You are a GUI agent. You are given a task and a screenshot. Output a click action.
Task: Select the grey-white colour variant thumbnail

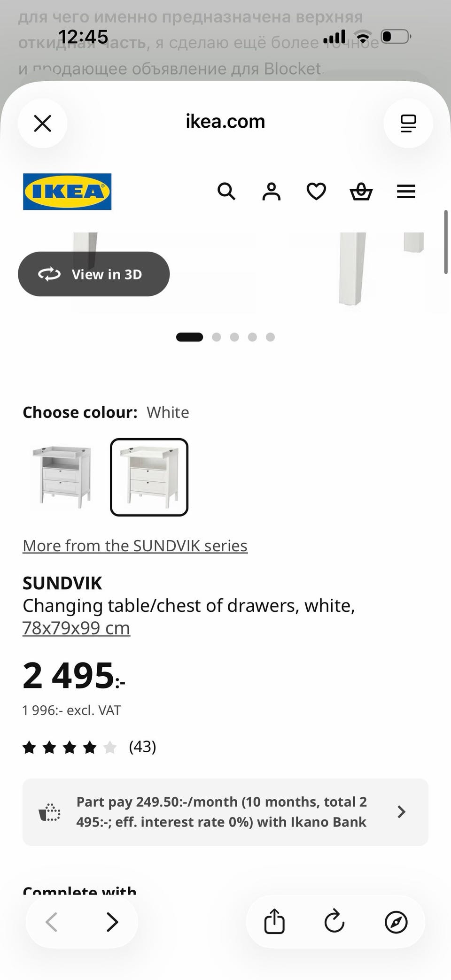62,477
